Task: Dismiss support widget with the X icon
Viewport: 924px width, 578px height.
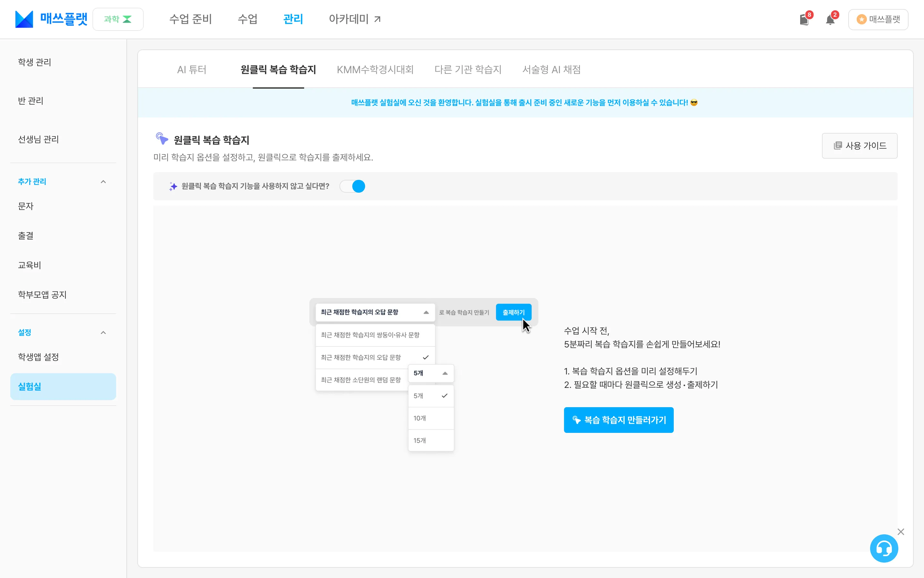Action: point(901,532)
